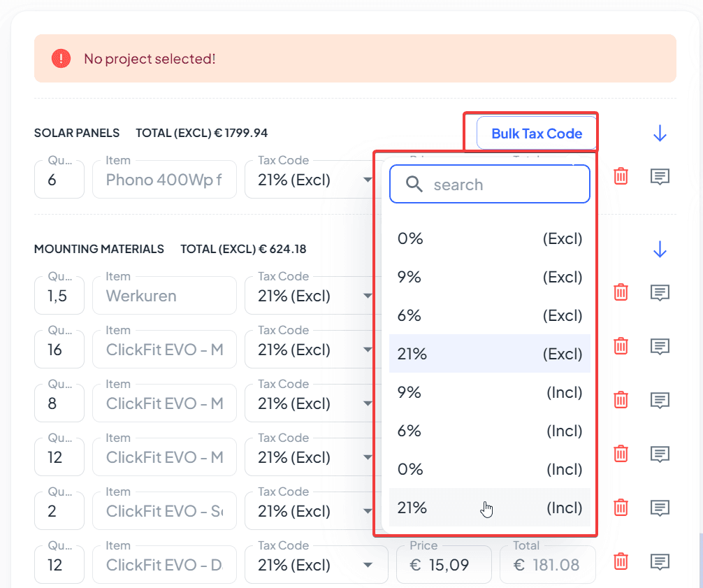Viewport: 703px width, 588px height.
Task: Remove the ClickFit row with quantity 2
Action: coord(621,508)
